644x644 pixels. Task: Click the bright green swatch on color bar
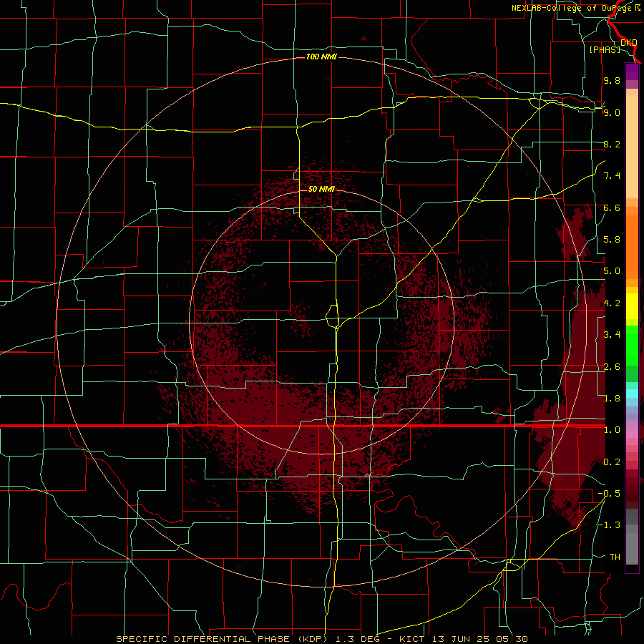632,345
